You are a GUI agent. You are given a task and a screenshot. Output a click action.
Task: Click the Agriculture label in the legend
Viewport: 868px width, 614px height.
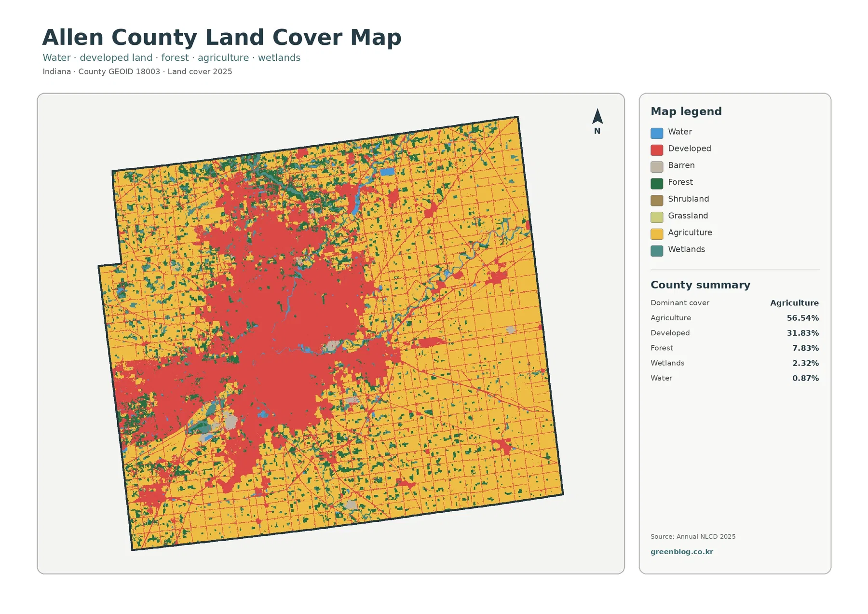[x=690, y=232]
